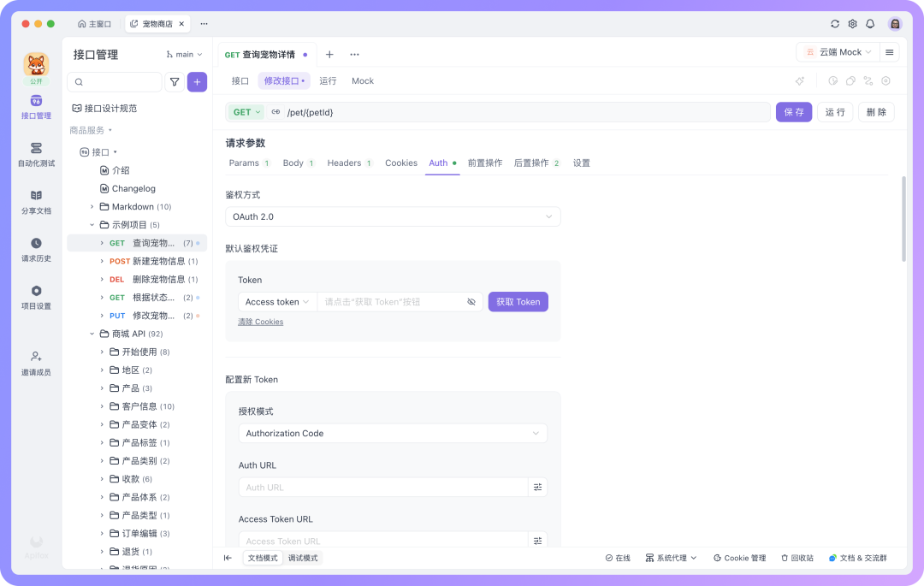Open the GET method dropdown
The image size is (924, 586).
click(246, 112)
